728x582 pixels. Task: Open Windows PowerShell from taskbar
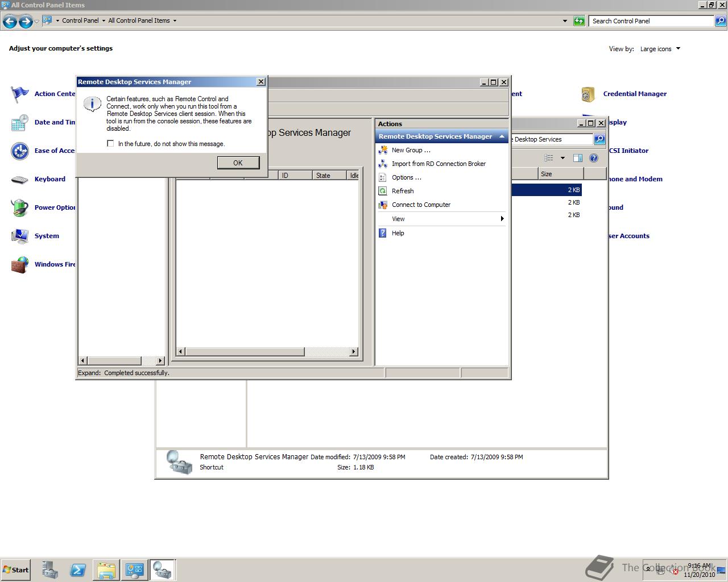tap(78, 570)
